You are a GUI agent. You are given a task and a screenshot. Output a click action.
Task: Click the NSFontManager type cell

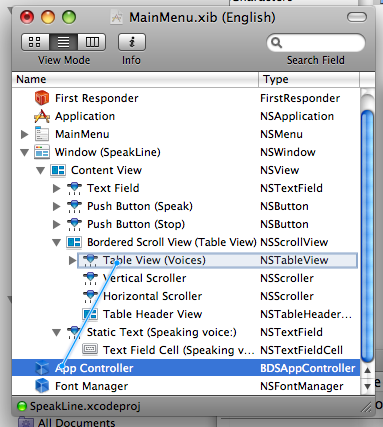click(302, 386)
